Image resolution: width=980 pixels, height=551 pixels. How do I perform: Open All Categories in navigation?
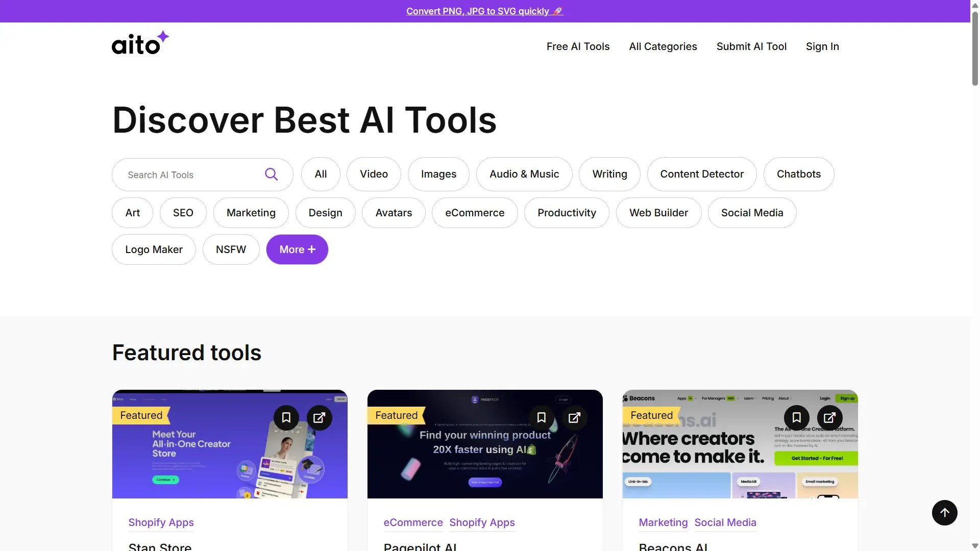point(663,46)
